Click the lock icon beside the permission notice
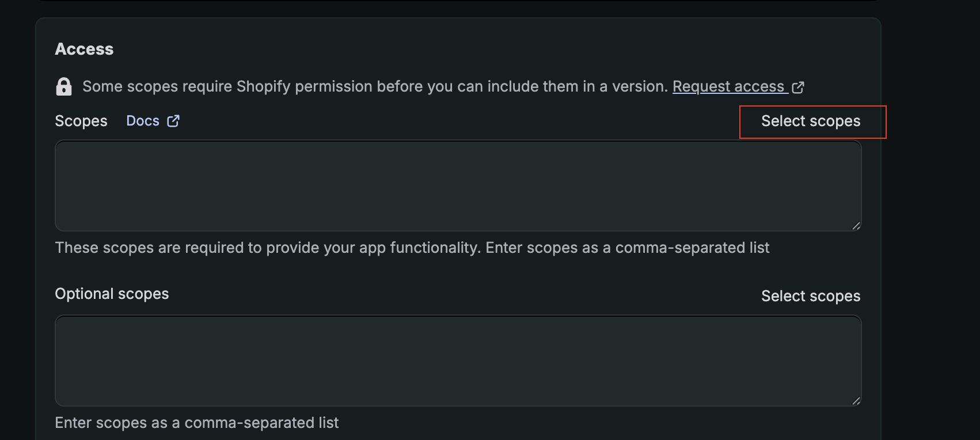980x440 pixels. (64, 86)
